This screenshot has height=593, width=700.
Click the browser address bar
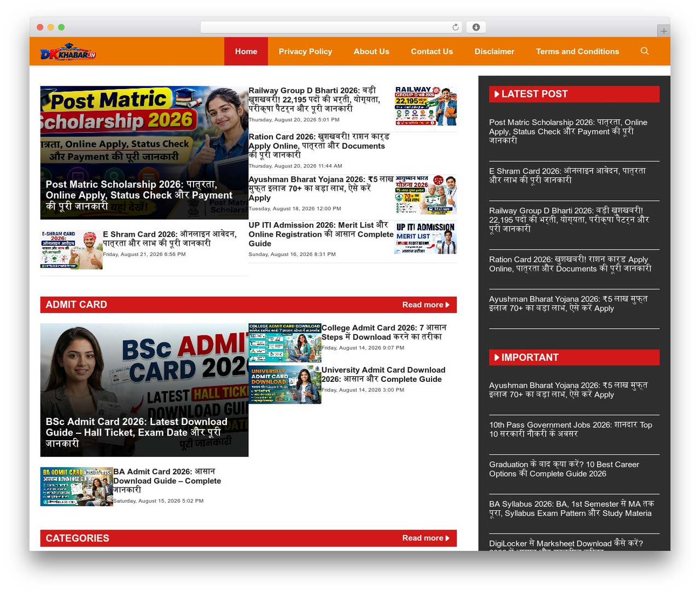click(x=331, y=27)
